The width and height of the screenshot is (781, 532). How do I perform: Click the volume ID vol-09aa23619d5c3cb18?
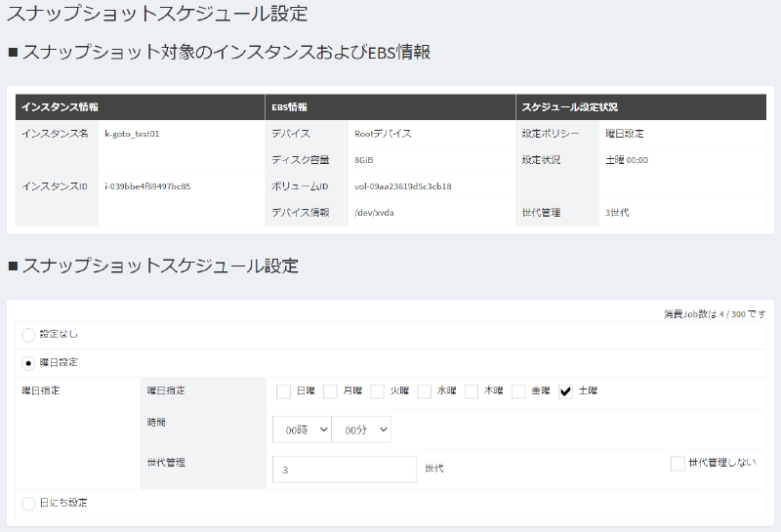pos(403,185)
